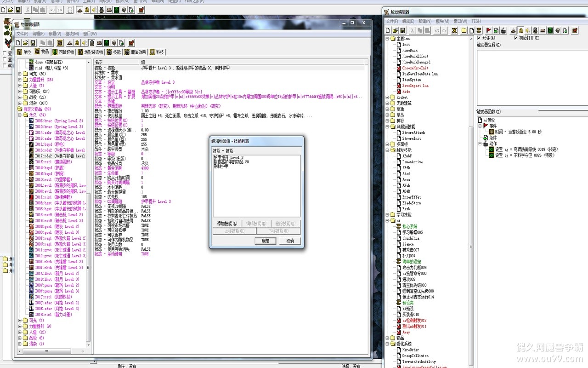Screen dimensions: 588x368
Task: Click the clapperboard New Action icon
Action: 503,30
